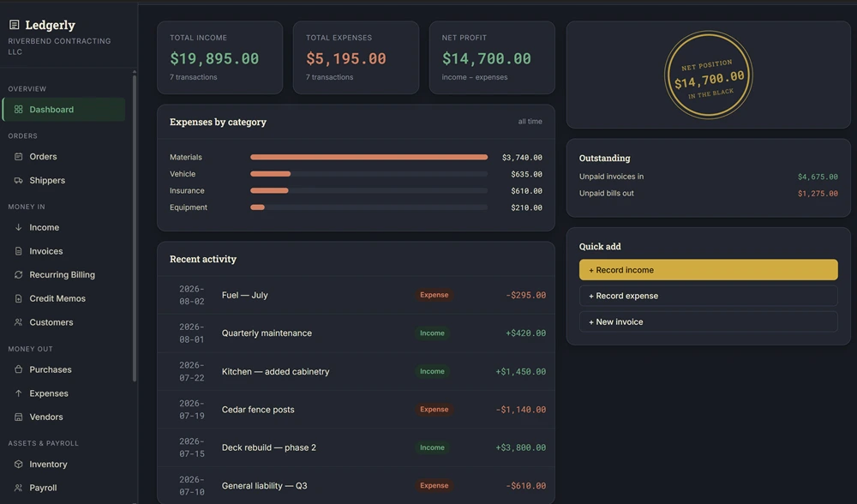Click the Record expense button
The image size is (857, 504).
[709, 296]
